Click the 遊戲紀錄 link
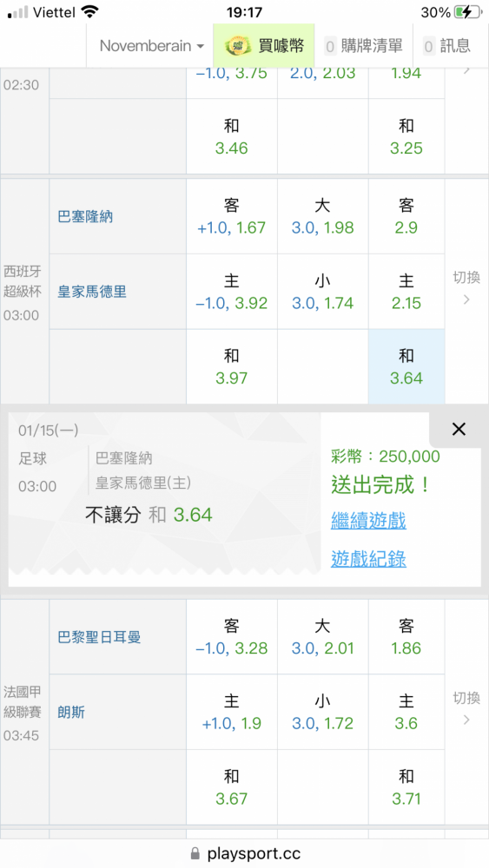The height and width of the screenshot is (868, 489). point(368,559)
